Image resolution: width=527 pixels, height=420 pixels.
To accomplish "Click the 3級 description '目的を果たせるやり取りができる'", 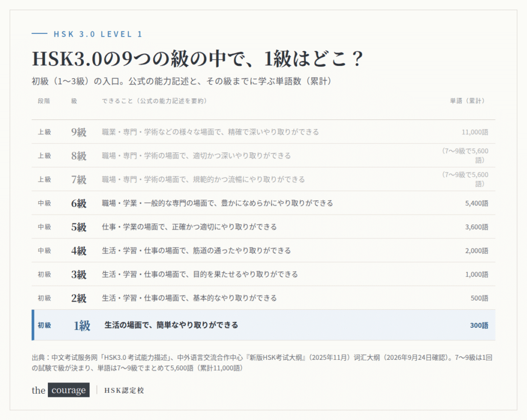I will pos(245,274).
